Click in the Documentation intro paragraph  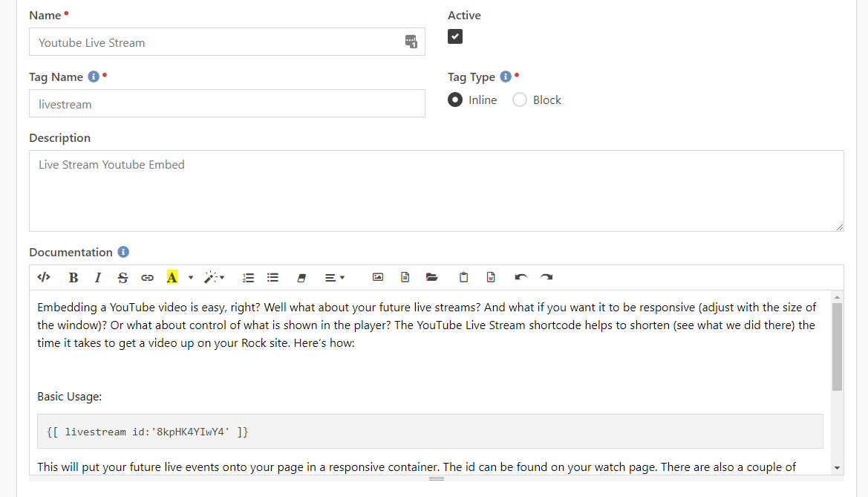click(427, 325)
